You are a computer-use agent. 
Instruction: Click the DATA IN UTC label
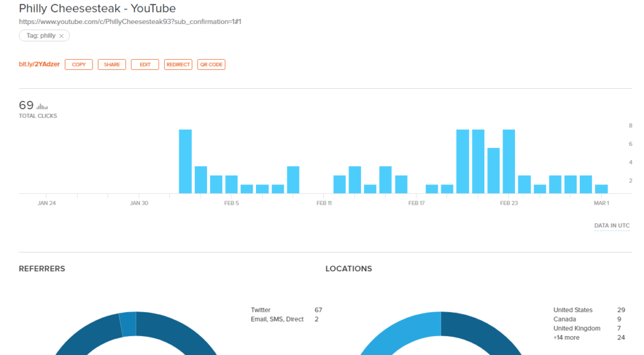tap(611, 225)
